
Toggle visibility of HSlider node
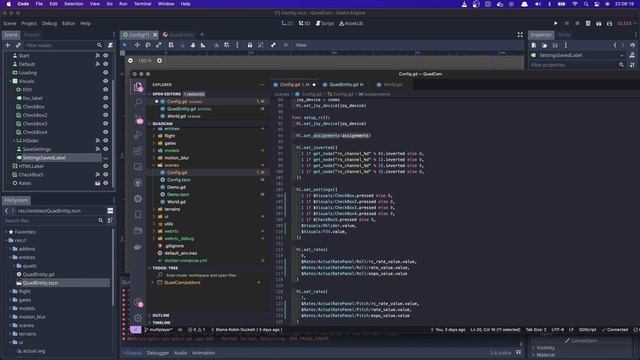coord(106,140)
